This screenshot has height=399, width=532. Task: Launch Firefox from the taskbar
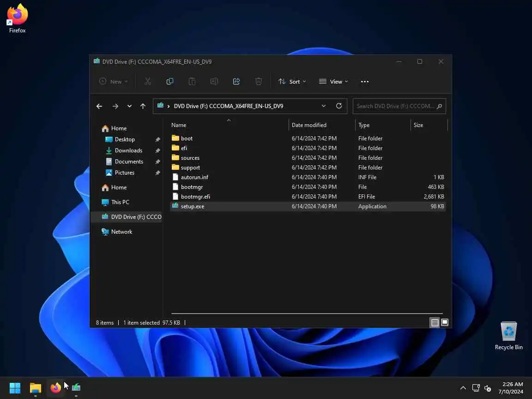55,388
